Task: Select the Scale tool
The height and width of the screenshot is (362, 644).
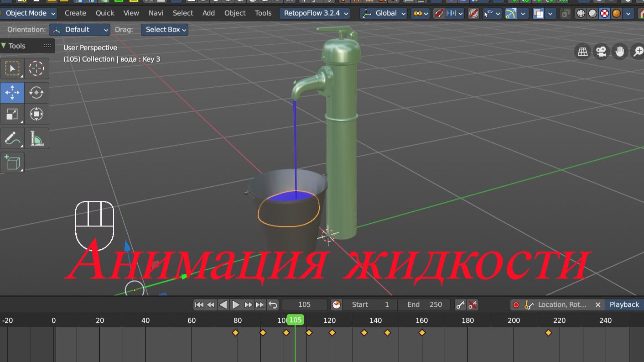Action: click(12, 114)
